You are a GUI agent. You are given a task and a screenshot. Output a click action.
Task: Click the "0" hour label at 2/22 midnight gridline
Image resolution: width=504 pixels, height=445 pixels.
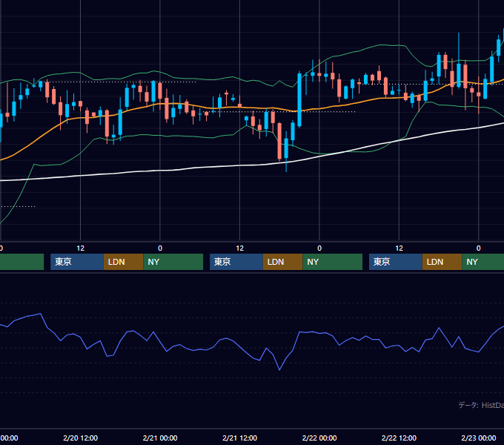(x=319, y=248)
